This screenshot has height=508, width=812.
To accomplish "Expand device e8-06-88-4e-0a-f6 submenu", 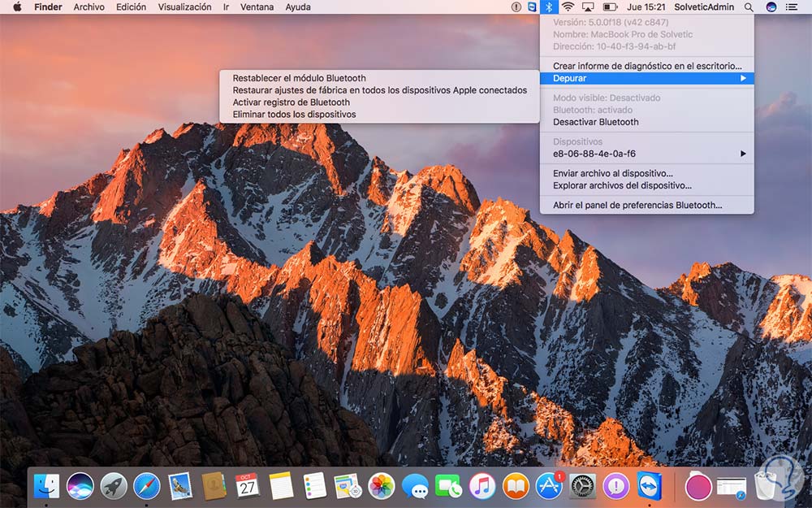I will coord(647,154).
